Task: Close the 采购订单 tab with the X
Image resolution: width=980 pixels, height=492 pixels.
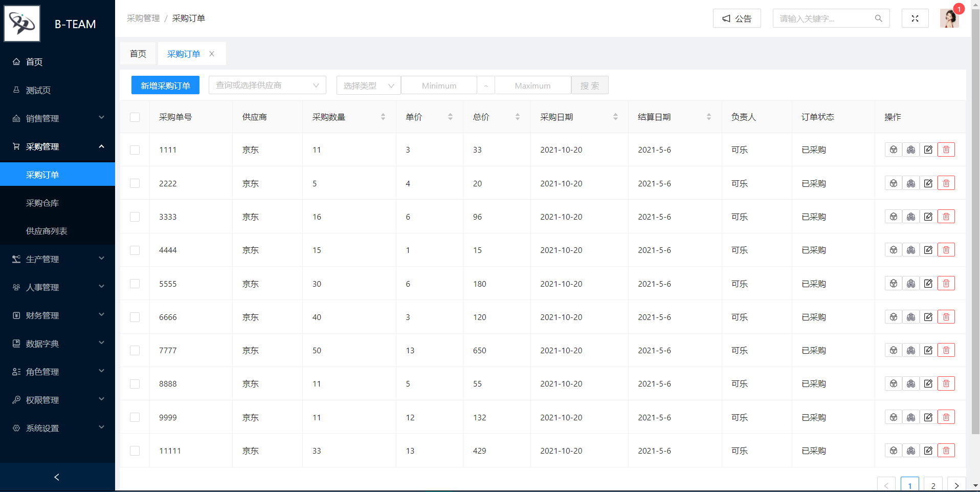Action: pos(212,54)
